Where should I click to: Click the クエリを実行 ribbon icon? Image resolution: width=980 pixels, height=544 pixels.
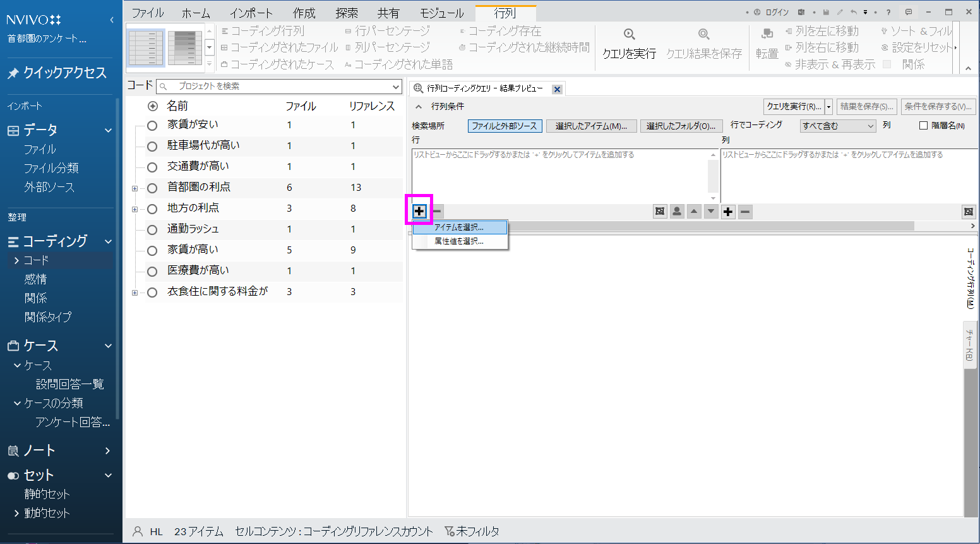pos(629,35)
